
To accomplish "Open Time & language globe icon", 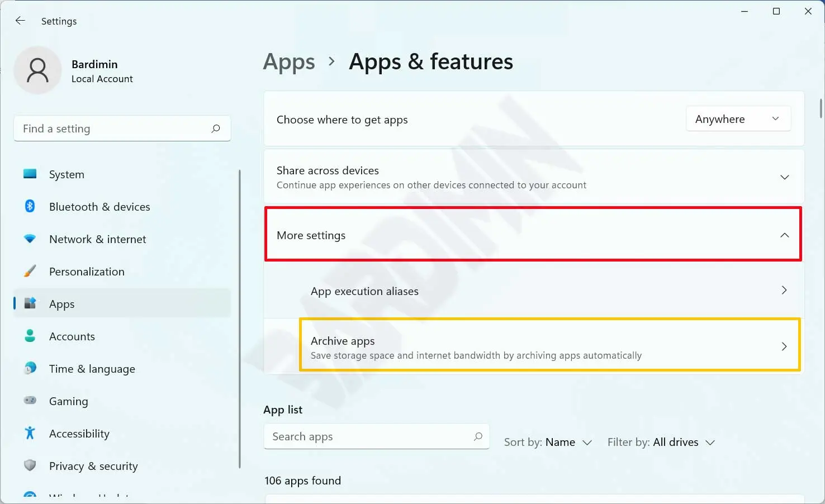I will (x=30, y=368).
